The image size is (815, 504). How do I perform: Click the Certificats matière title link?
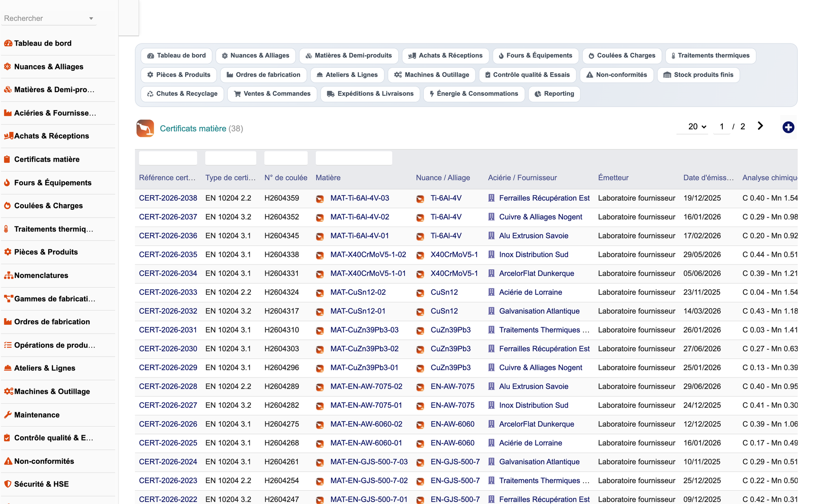click(x=193, y=129)
